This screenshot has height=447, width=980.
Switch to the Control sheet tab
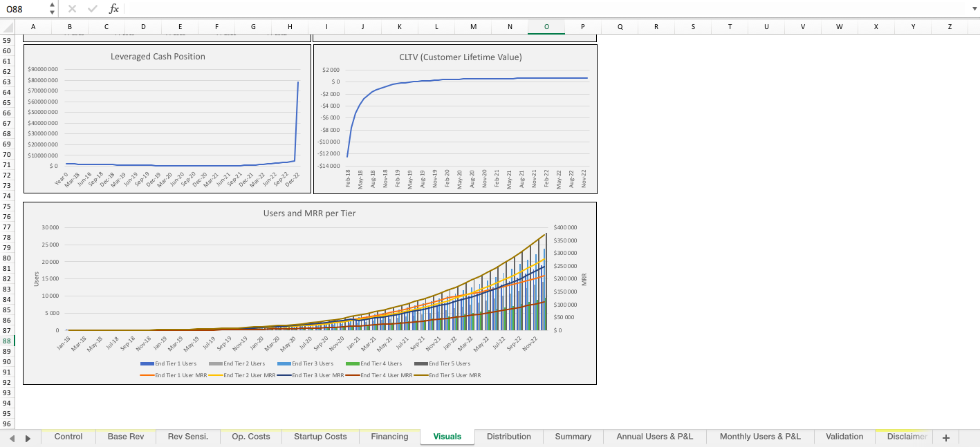coord(68,437)
